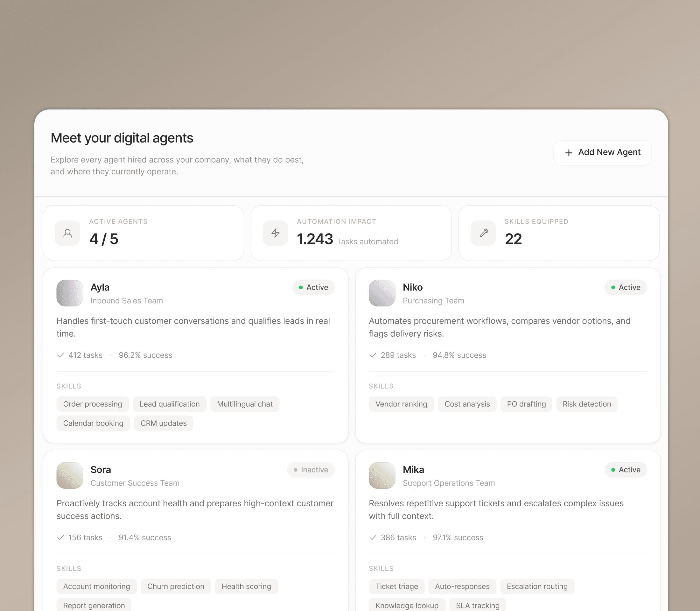
Task: Toggle Ayla's Active status badge
Action: click(x=313, y=287)
